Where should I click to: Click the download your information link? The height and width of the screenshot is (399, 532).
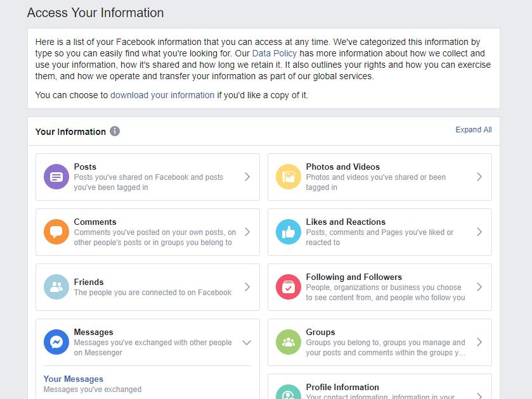(162, 95)
